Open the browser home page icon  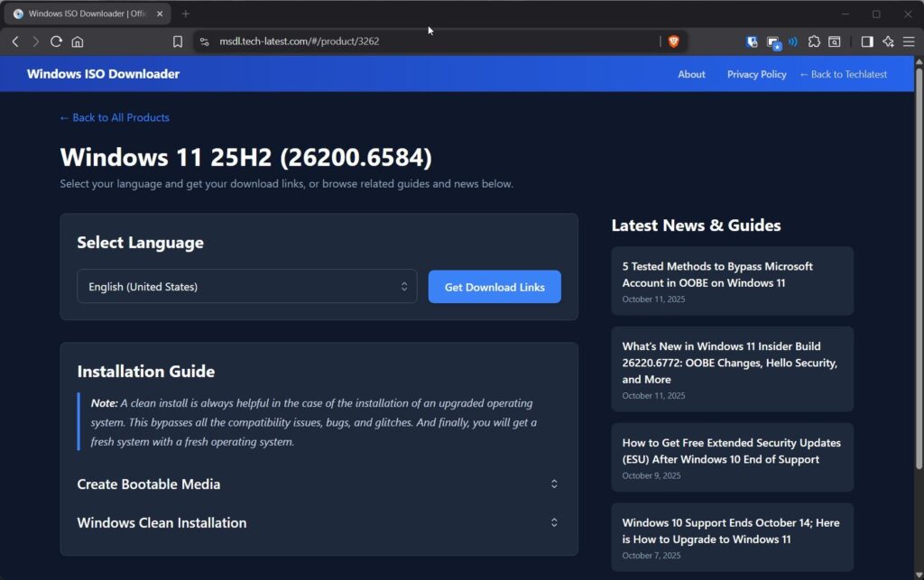pos(78,41)
